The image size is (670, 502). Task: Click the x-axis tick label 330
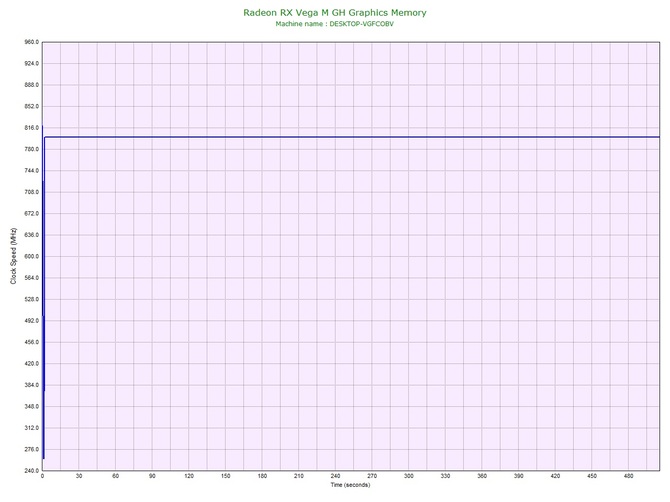(x=445, y=476)
